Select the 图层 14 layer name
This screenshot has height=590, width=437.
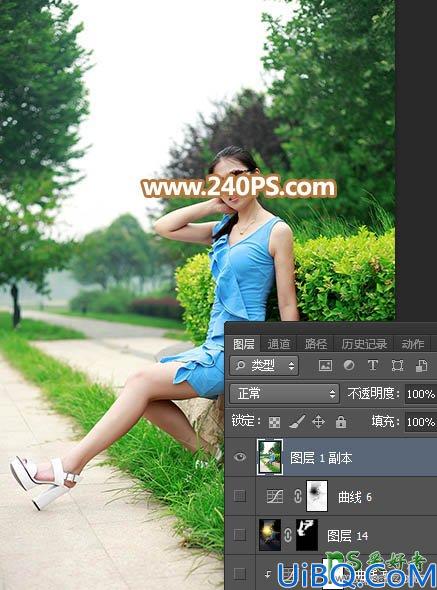347,535
